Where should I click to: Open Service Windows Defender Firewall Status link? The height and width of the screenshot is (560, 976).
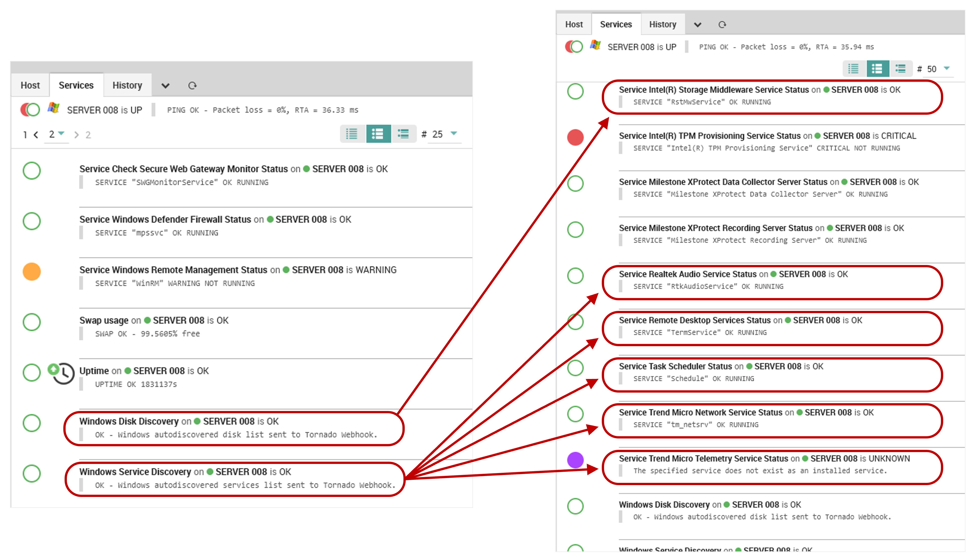click(x=165, y=219)
